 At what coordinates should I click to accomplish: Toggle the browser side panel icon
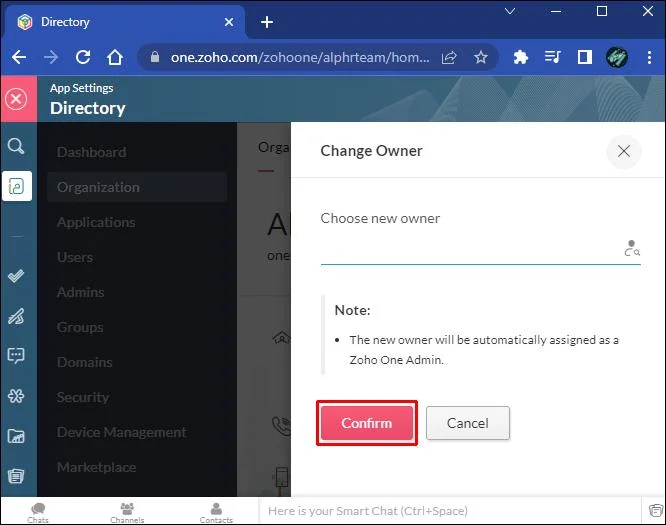pos(585,57)
